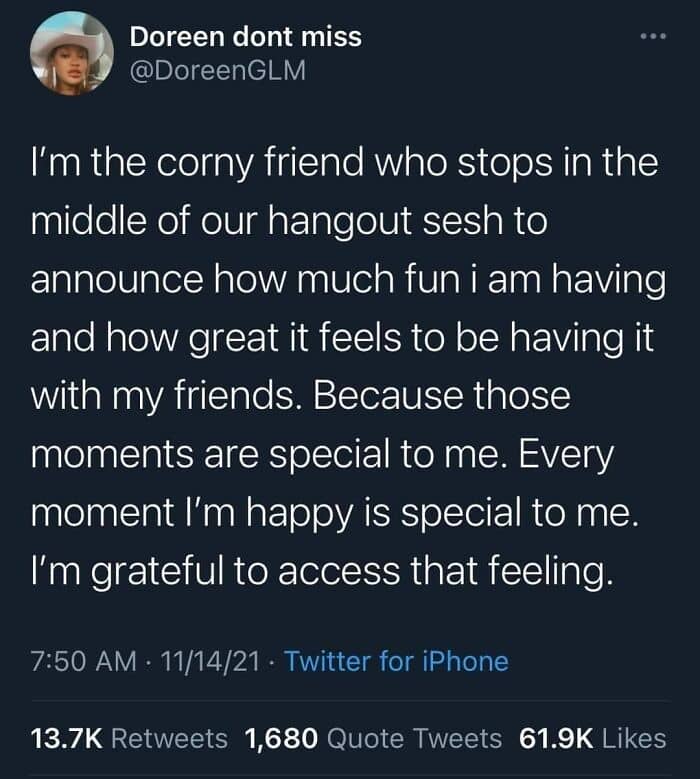
Task: Open the Twitter for iPhone source link
Action: 396,661
